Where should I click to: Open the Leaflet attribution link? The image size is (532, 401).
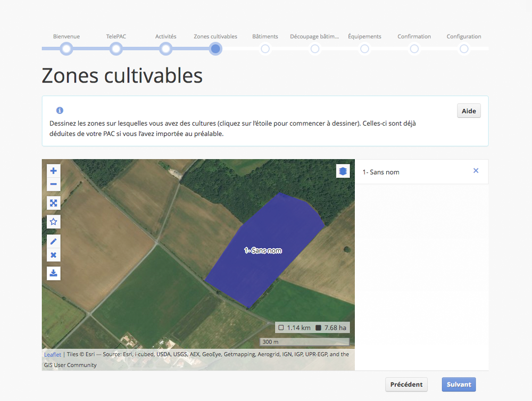53,355
